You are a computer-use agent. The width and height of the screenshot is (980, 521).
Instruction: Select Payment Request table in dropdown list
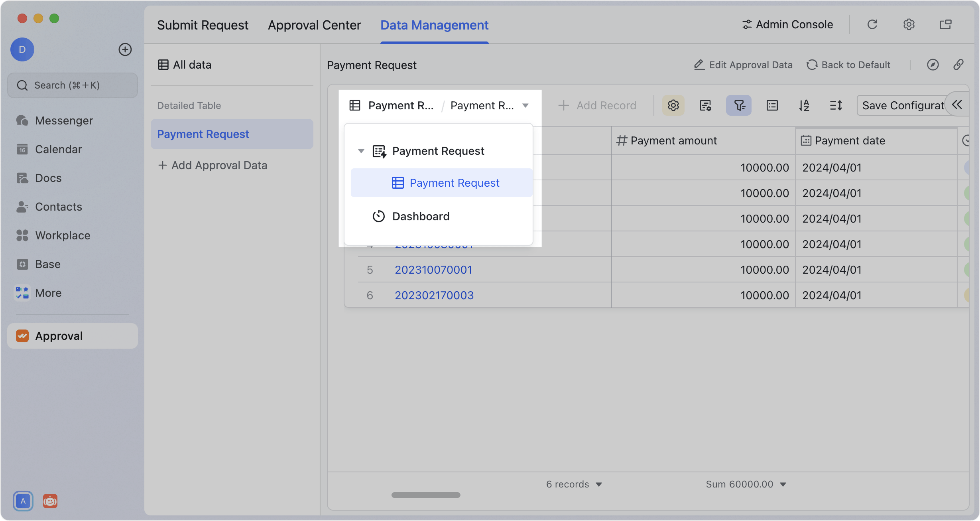(x=442, y=183)
